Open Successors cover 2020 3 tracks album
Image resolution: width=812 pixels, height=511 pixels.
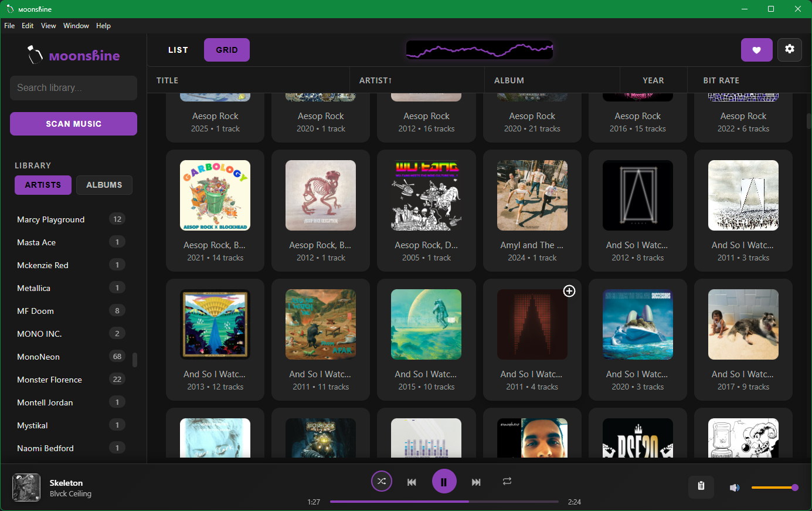pos(638,324)
